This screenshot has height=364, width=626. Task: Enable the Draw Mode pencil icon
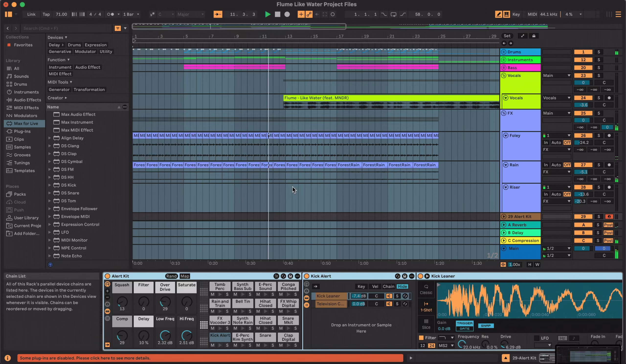pos(499,14)
